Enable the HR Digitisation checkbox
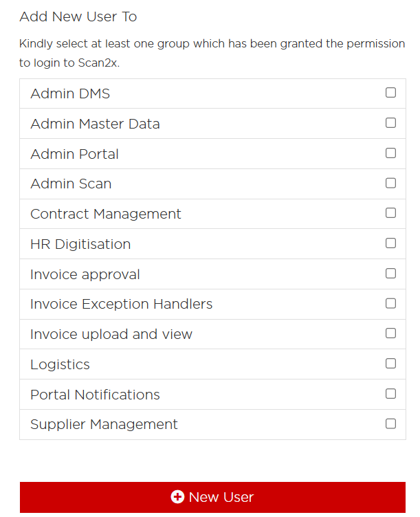This screenshot has width=420, height=517. [x=390, y=243]
